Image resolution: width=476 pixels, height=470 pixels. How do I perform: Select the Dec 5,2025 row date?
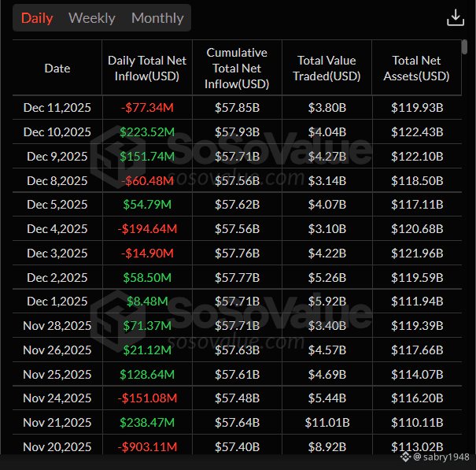pos(57,204)
